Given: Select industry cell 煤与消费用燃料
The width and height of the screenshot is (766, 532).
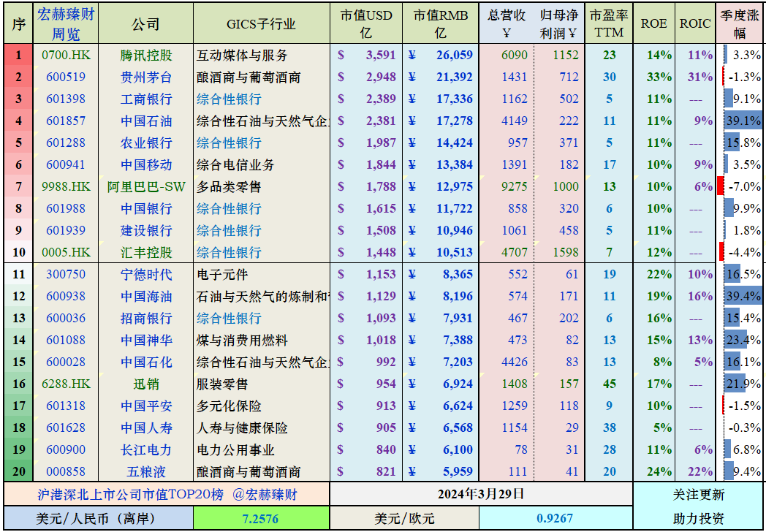Looking at the screenshot, I should (262, 340).
